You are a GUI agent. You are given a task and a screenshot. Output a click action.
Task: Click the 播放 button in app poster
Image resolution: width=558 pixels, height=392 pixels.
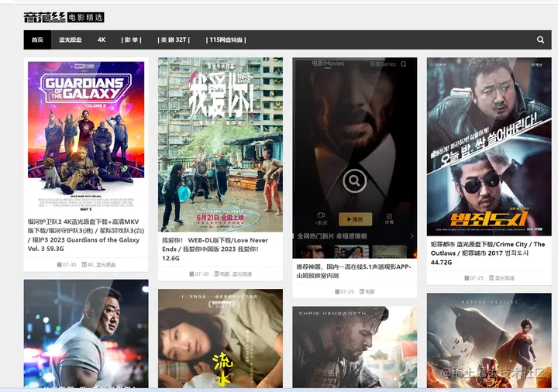(355, 219)
